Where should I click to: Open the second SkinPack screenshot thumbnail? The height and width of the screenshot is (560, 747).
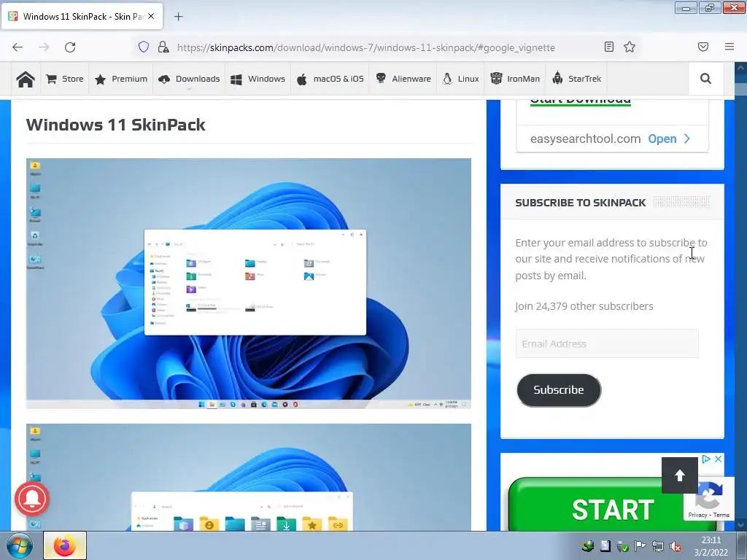pos(249,478)
